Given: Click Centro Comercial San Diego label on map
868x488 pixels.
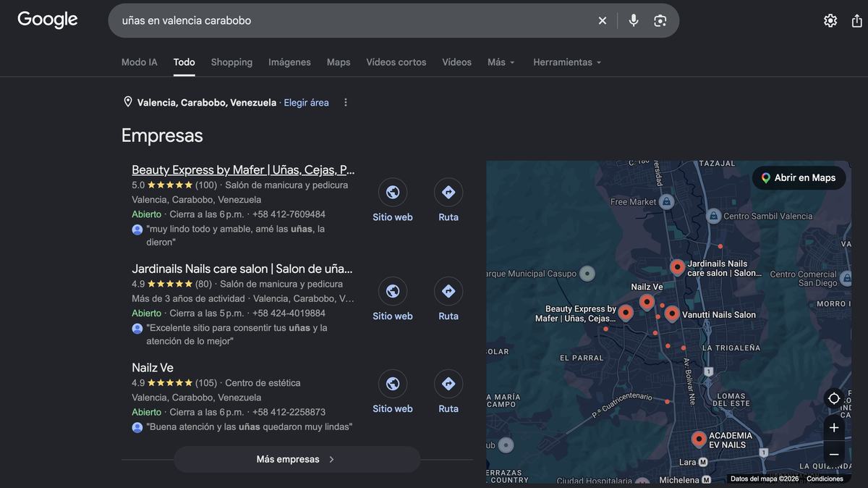Looking at the screenshot, I should pyautogui.click(x=803, y=279).
